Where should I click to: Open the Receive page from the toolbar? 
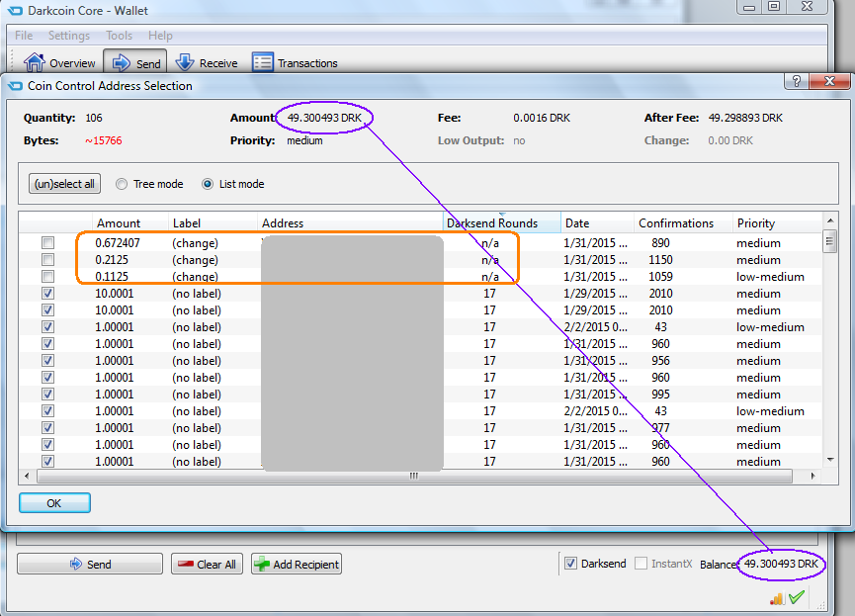(208, 62)
